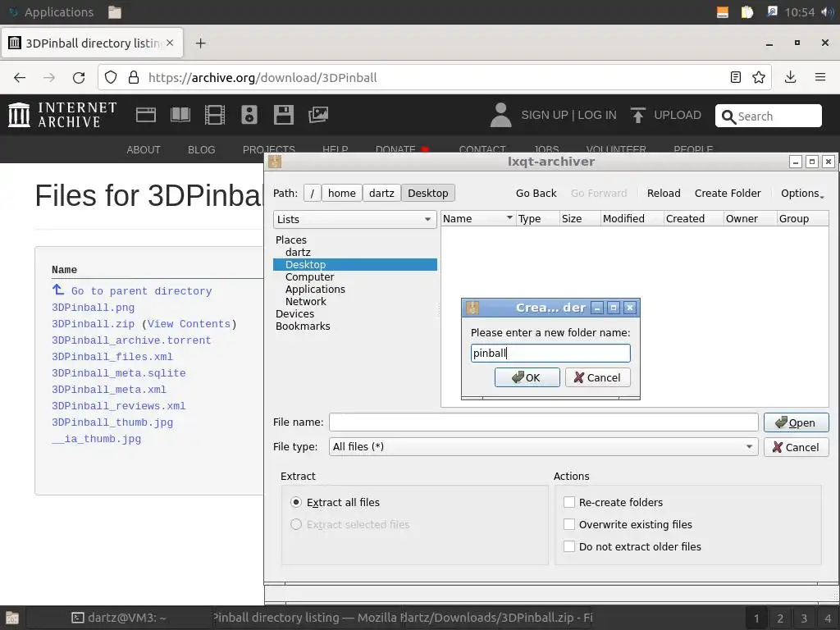Viewport: 840px width, 630px height.
Task: Select dartz in the Places list
Action: pos(297,253)
